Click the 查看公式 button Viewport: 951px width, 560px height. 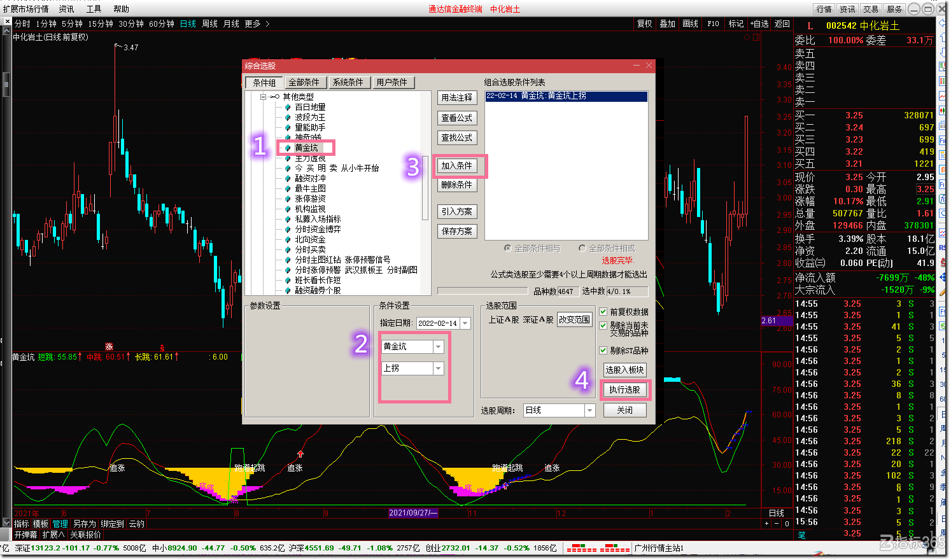457,118
